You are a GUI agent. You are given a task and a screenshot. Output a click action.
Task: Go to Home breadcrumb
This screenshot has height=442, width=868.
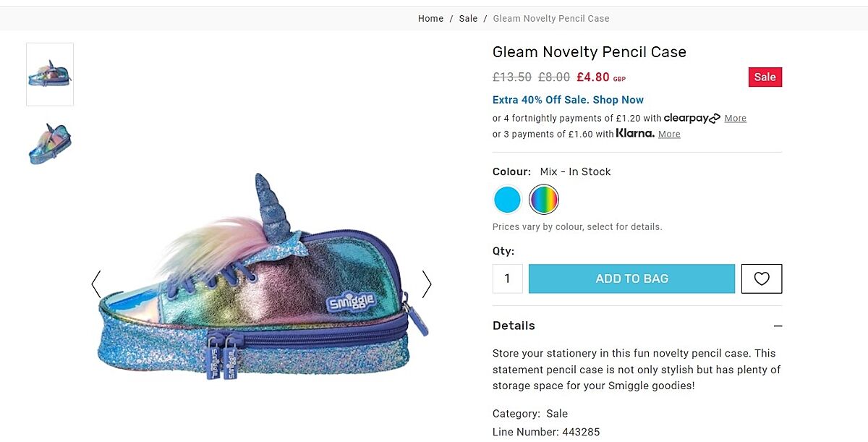pos(430,18)
